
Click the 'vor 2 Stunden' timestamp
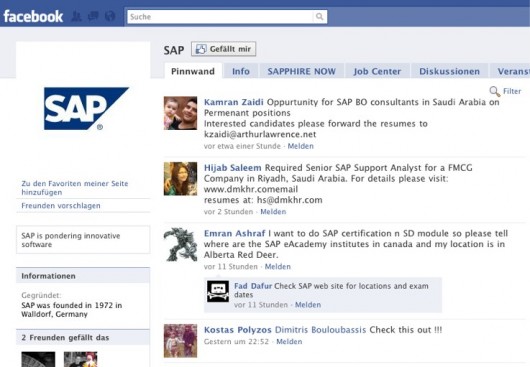[228, 212]
